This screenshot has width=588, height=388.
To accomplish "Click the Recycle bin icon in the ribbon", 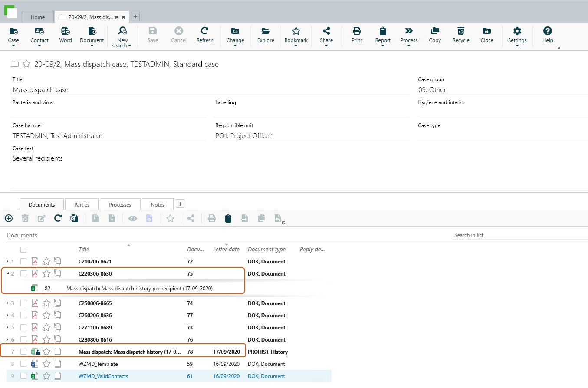I will (x=460, y=31).
